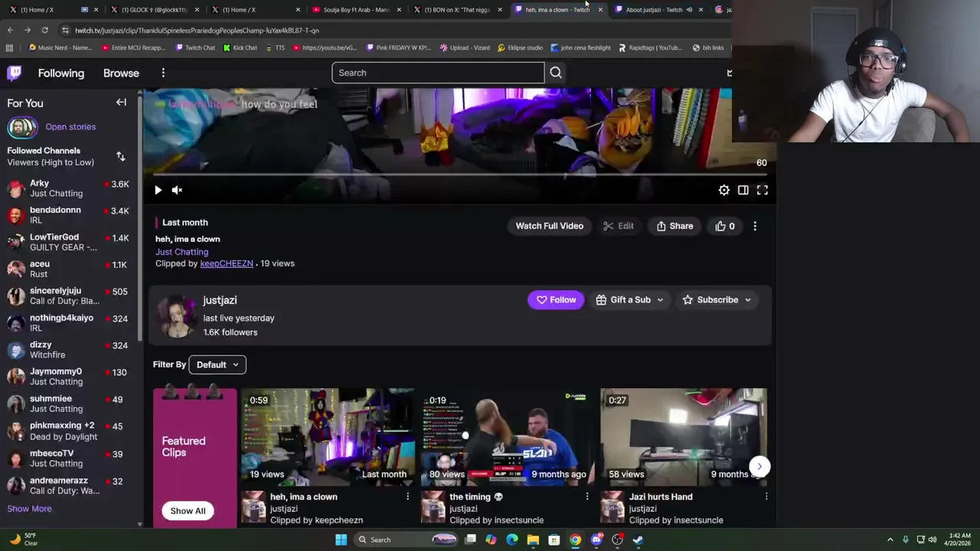This screenshot has height=551, width=980.
Task: Expand the Gift a Sub dropdown
Action: click(x=629, y=300)
